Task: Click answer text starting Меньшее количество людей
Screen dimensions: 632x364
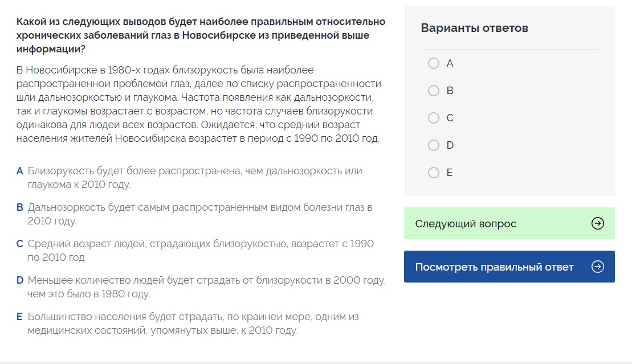Action: [206, 287]
